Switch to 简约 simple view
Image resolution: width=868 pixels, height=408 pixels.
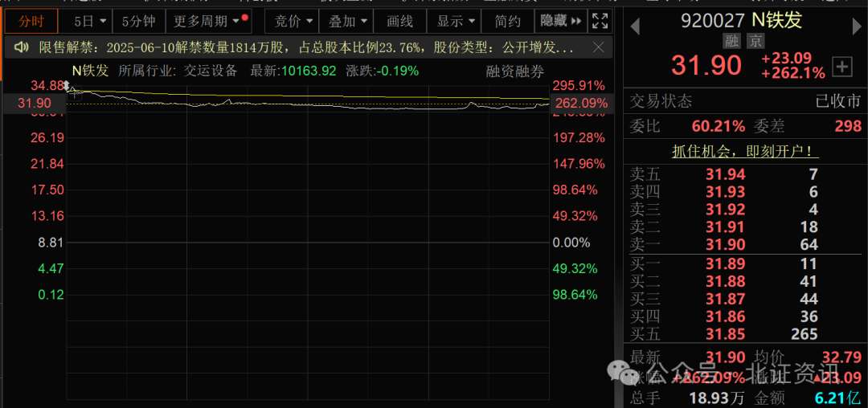(x=507, y=22)
